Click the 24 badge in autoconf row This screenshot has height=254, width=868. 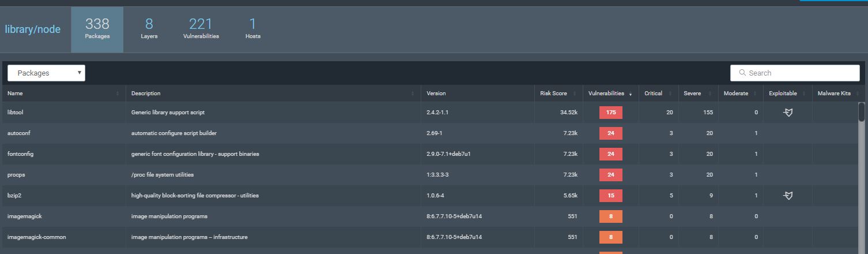click(x=611, y=133)
